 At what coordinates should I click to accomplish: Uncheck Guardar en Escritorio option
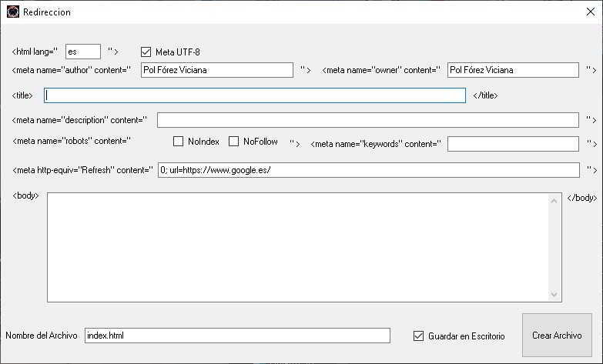pos(419,336)
